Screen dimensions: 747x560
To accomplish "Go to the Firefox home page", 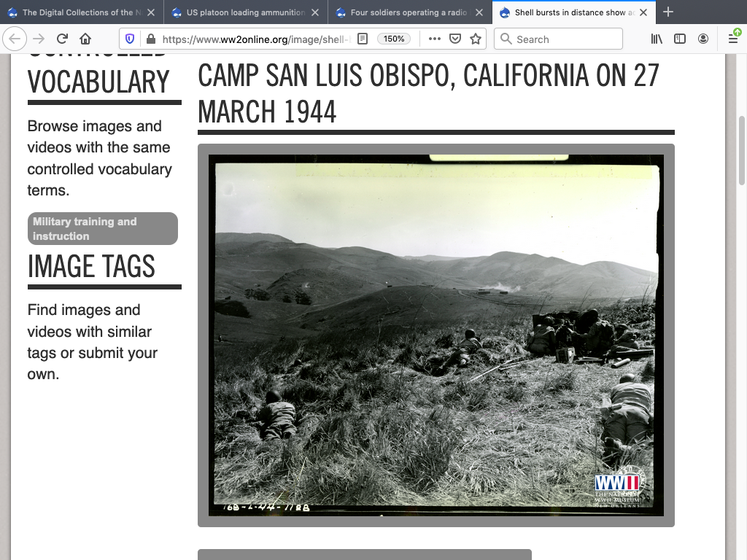I will [85, 39].
